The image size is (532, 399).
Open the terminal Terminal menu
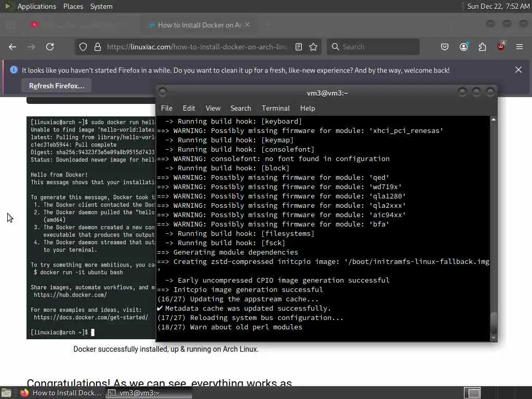276,108
